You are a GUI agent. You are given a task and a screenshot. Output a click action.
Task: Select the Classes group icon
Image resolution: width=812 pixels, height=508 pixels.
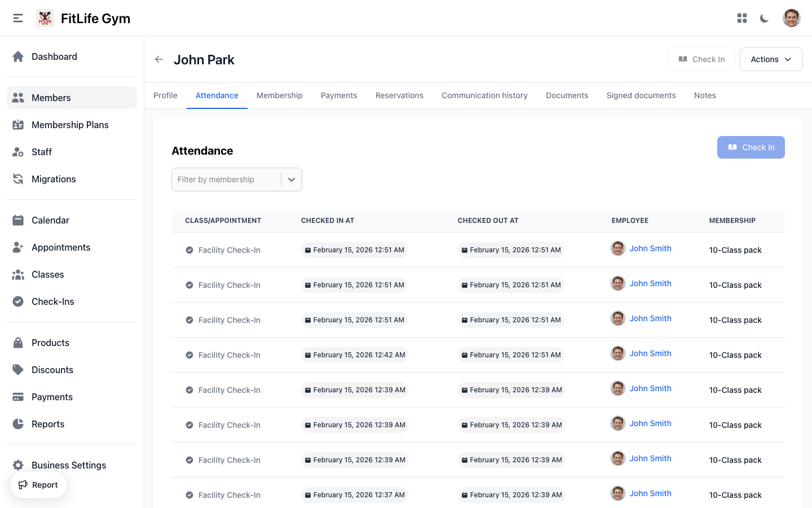pyautogui.click(x=18, y=274)
